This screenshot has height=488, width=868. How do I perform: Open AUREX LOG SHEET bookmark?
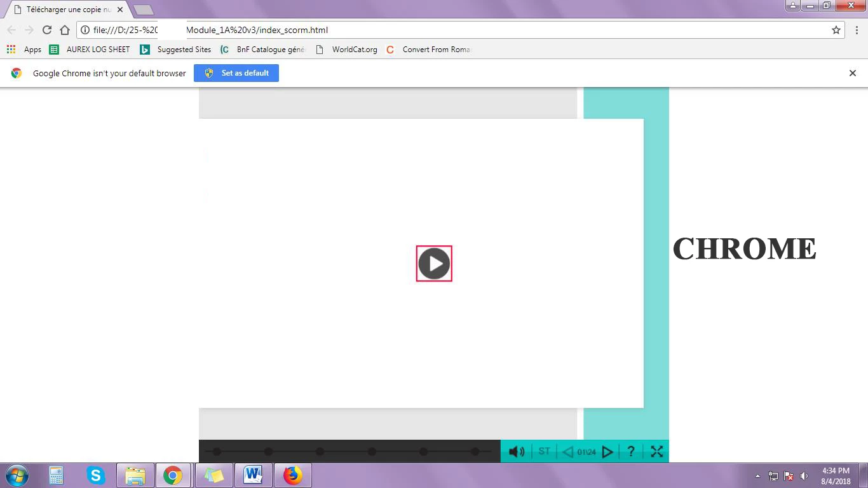pos(90,49)
